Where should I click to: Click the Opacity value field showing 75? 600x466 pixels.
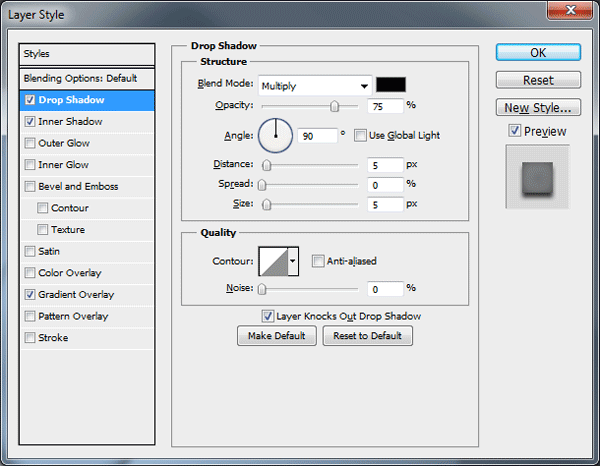(385, 106)
